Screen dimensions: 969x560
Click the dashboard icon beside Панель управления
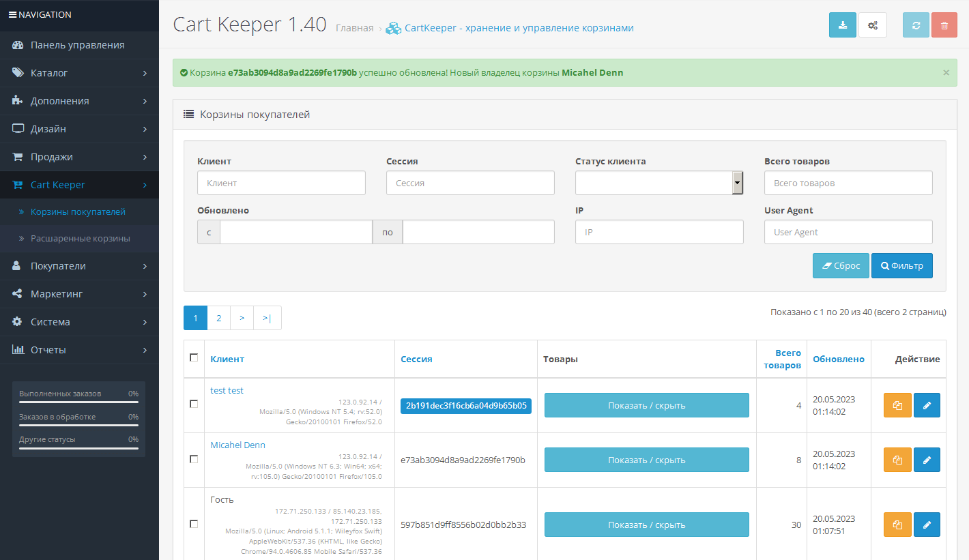[18, 45]
